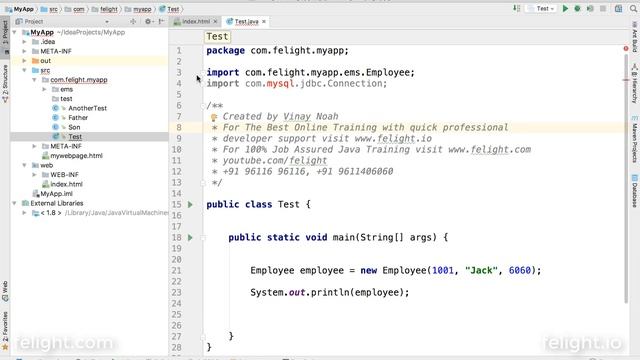Open the Web tool window side tab

click(5, 291)
